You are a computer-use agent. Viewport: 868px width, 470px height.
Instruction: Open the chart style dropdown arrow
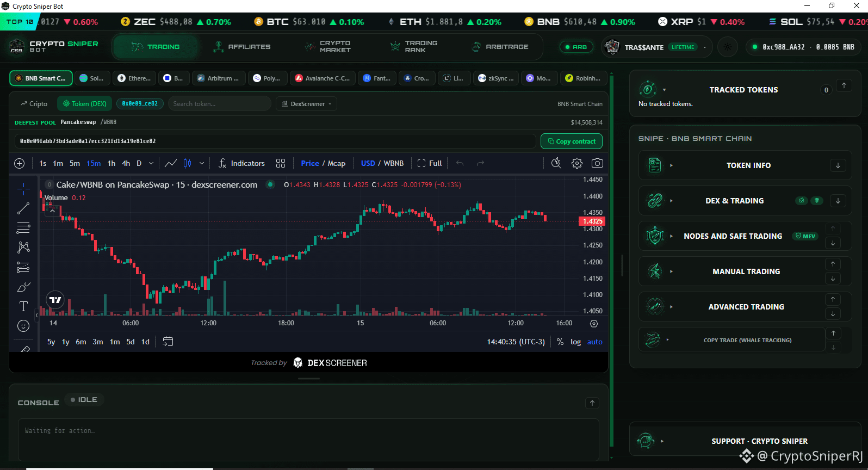[x=202, y=163]
